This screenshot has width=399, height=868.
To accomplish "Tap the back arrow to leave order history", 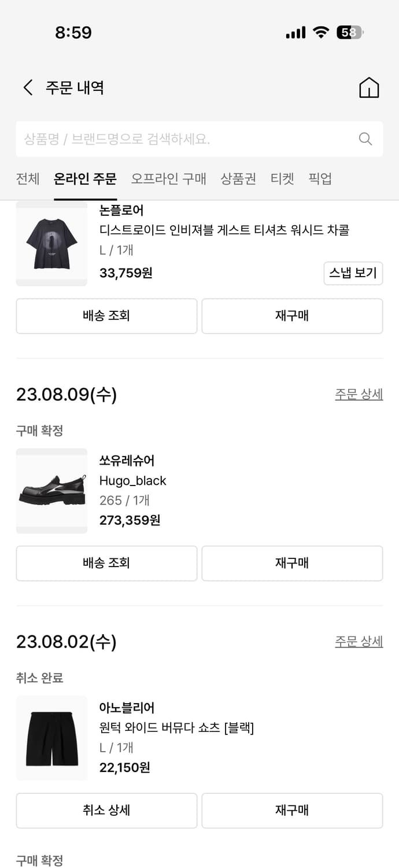I will 27,87.
